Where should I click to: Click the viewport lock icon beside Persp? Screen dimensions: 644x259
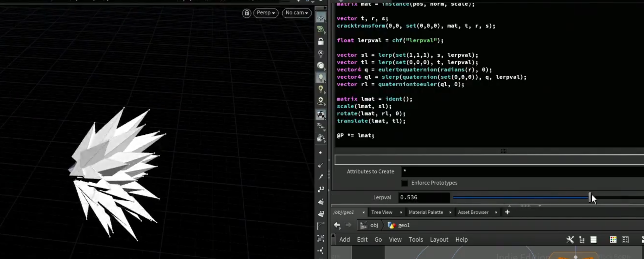point(246,13)
